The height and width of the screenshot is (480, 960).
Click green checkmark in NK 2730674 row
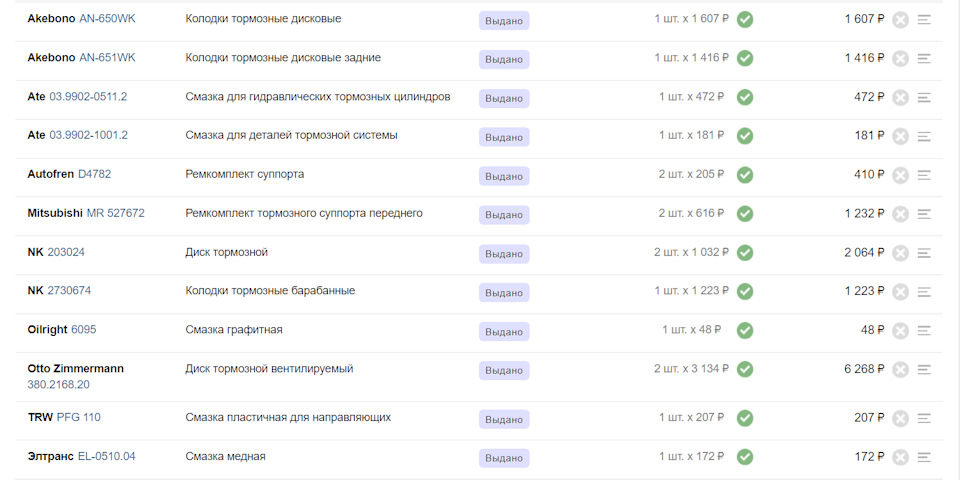[744, 291]
